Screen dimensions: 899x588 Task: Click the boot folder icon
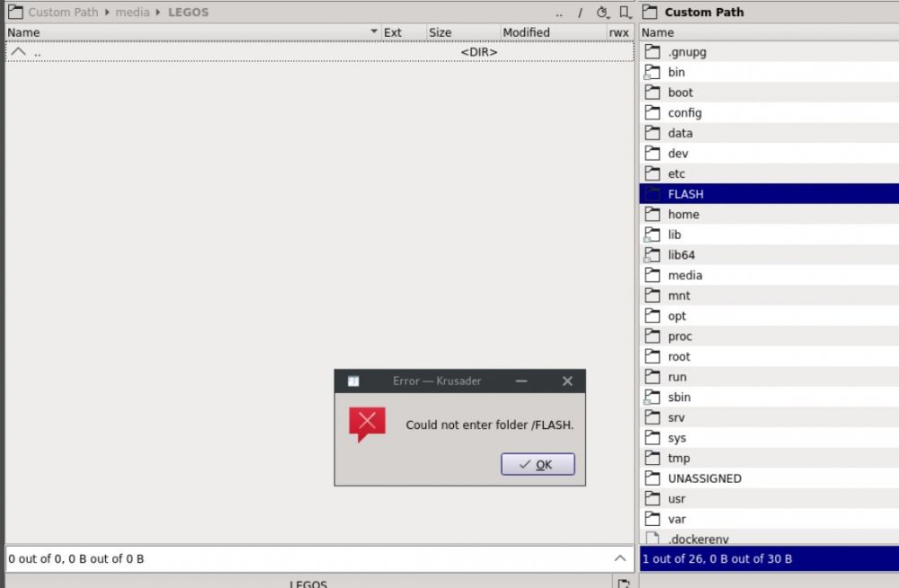pyautogui.click(x=652, y=93)
